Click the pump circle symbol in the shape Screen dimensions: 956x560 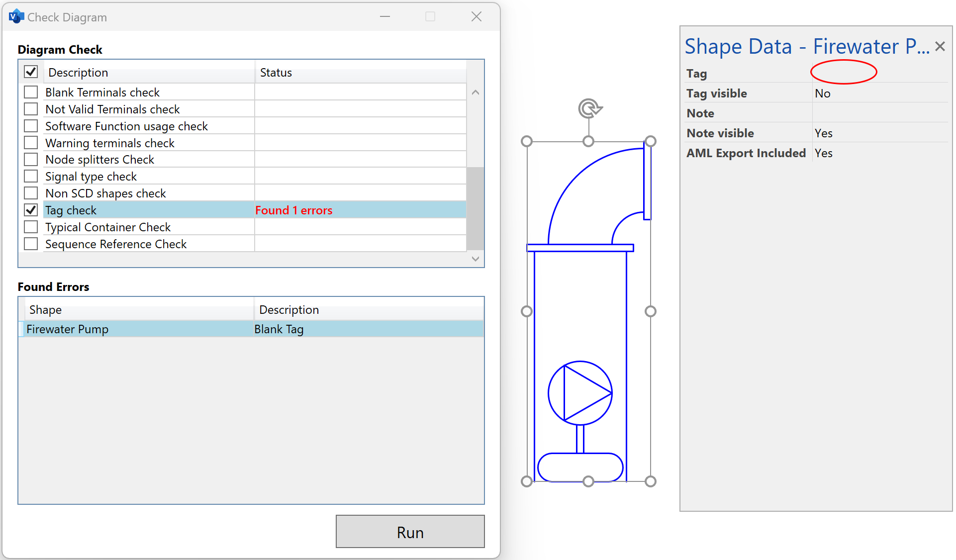580,393
